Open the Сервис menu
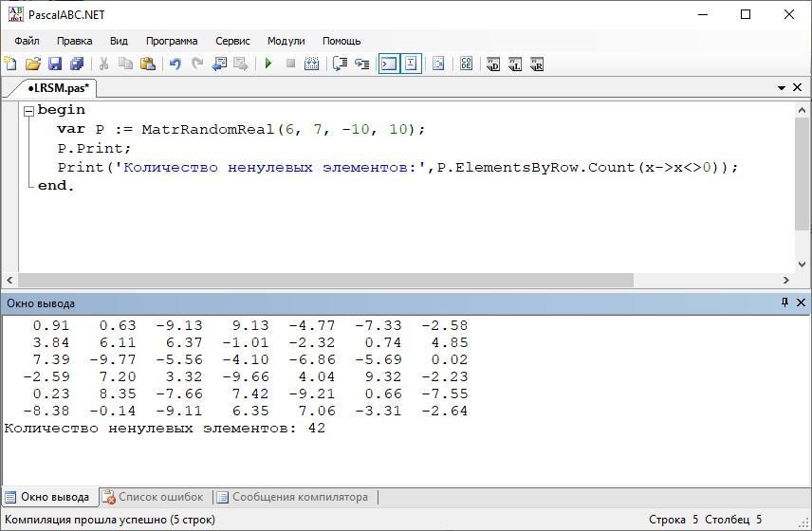The height and width of the screenshot is (531, 812). (x=232, y=41)
